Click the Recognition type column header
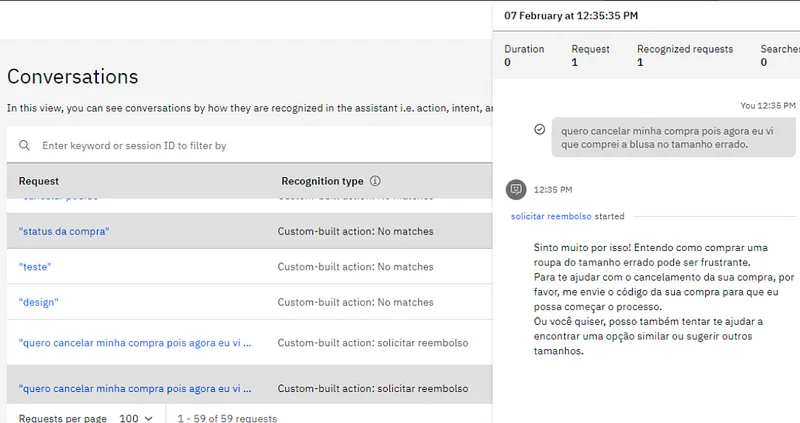Screen dimensions: 800x423 click(x=322, y=181)
